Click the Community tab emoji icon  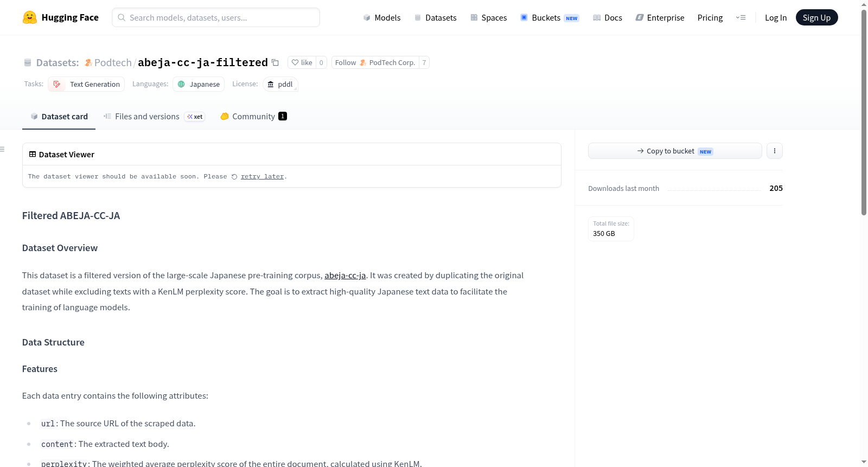225,116
